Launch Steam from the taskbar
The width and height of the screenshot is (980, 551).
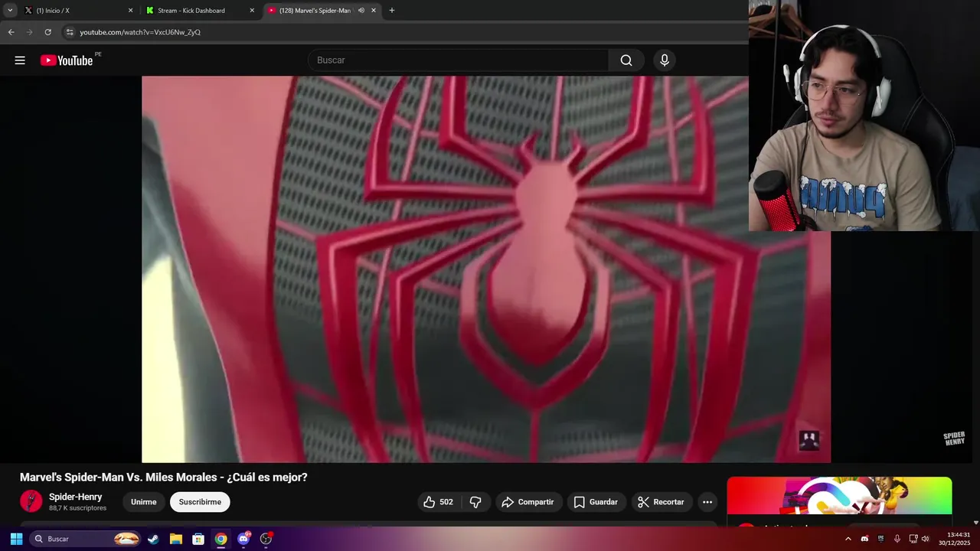click(x=153, y=539)
